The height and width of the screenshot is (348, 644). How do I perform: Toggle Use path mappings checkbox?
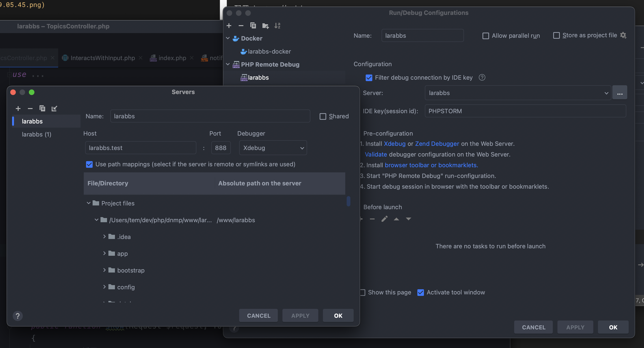click(x=89, y=164)
